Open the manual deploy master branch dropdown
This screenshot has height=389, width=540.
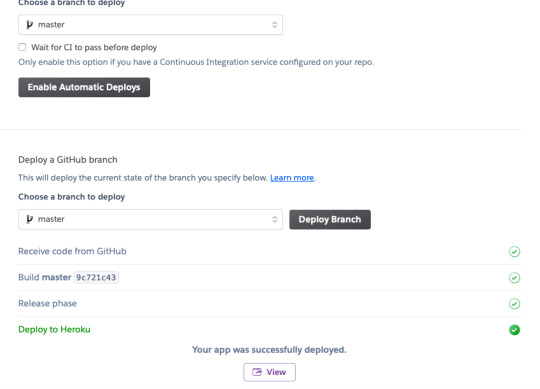click(x=150, y=219)
